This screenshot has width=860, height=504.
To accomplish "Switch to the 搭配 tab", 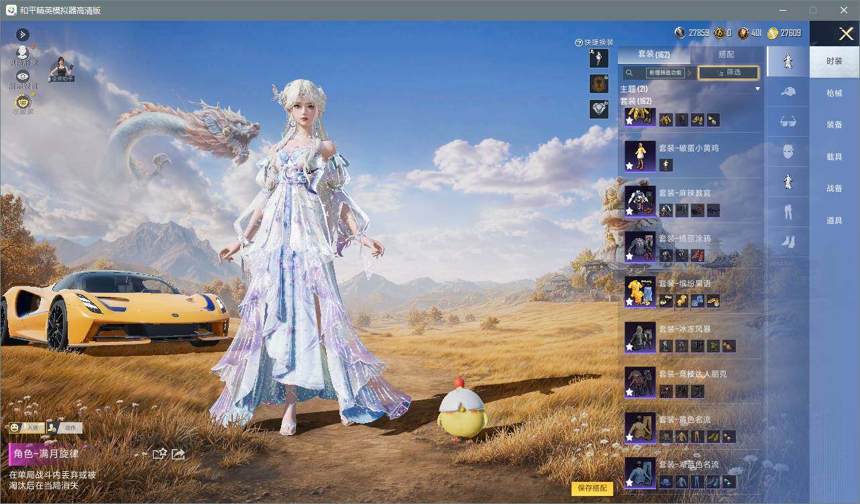I will click(726, 54).
